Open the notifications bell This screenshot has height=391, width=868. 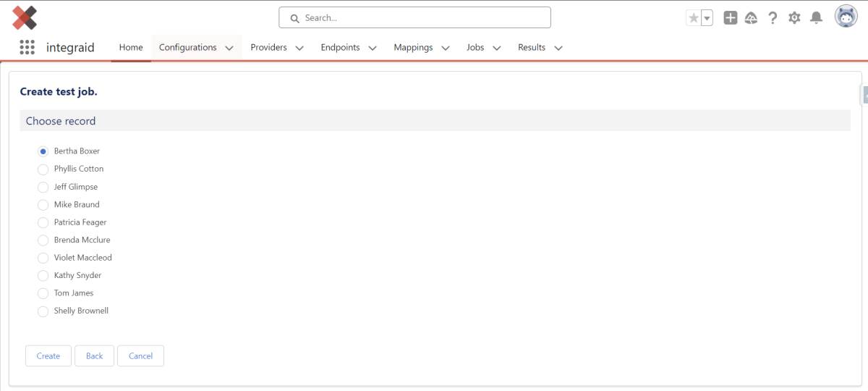tap(816, 18)
